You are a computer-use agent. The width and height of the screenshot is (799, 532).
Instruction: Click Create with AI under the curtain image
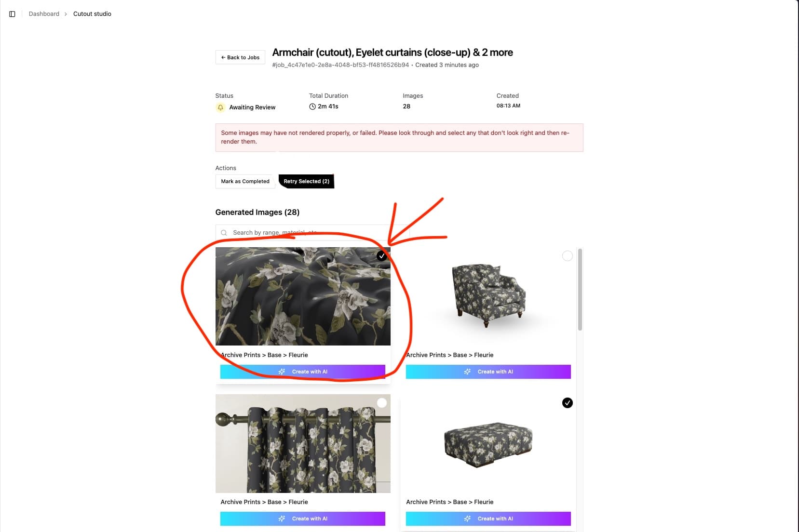[302, 519]
